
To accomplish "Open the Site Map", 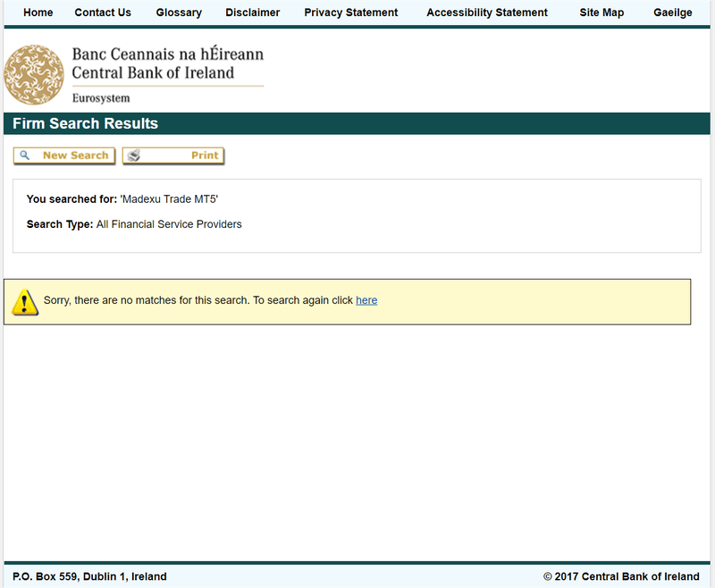I will pyautogui.click(x=601, y=13).
